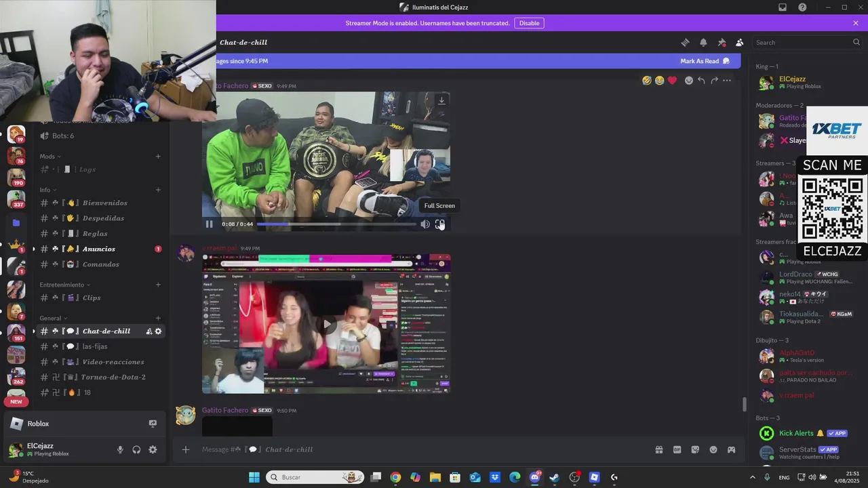
Task: Pause the playing video
Action: point(210,224)
